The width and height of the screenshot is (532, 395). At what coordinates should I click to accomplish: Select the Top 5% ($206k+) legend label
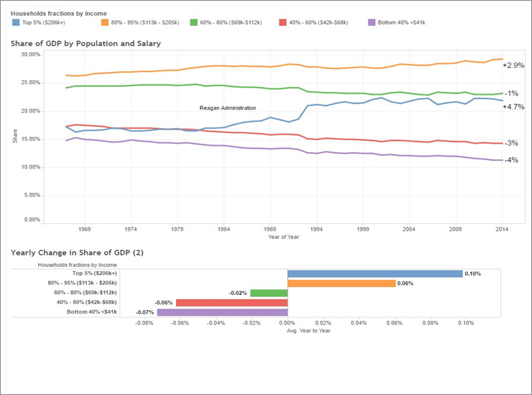pos(44,23)
